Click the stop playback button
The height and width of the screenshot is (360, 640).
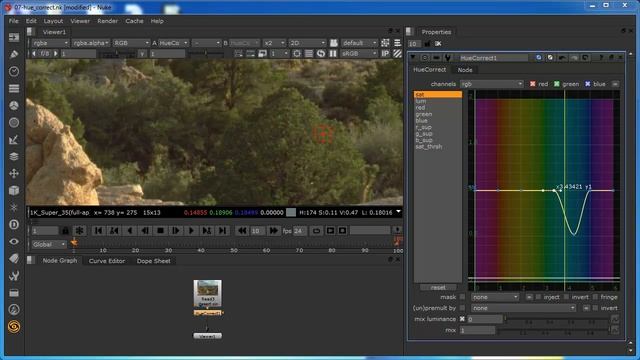point(160,231)
